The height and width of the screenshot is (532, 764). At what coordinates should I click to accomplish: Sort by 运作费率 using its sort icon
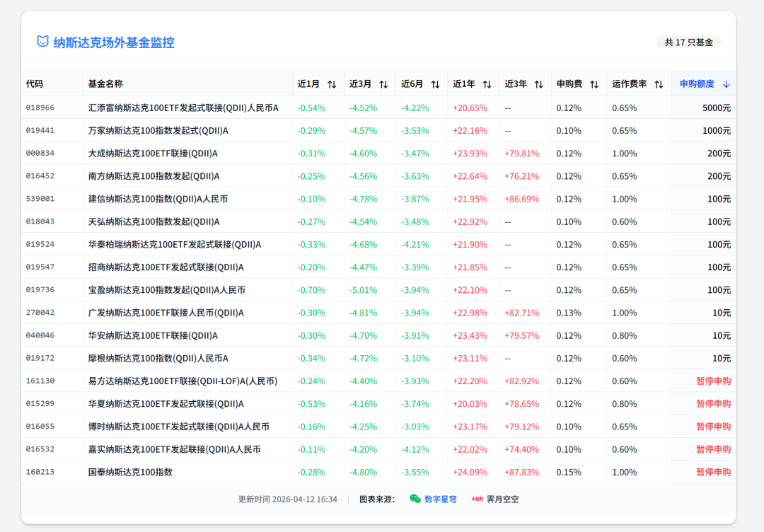click(x=659, y=84)
